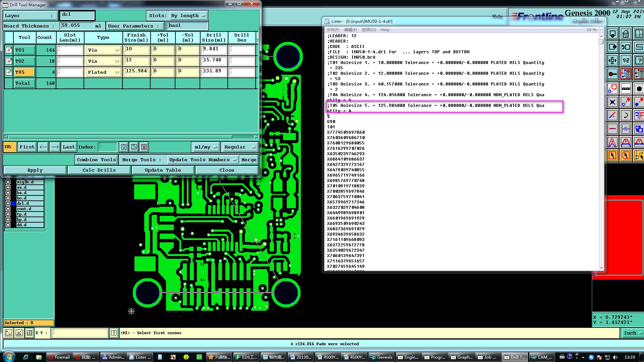Open Type dropdown for tool T05
The height and width of the screenshot is (362, 644).
pyautogui.click(x=103, y=72)
